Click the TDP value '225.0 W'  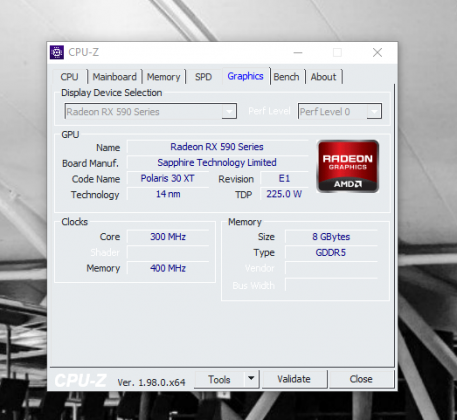click(x=284, y=194)
